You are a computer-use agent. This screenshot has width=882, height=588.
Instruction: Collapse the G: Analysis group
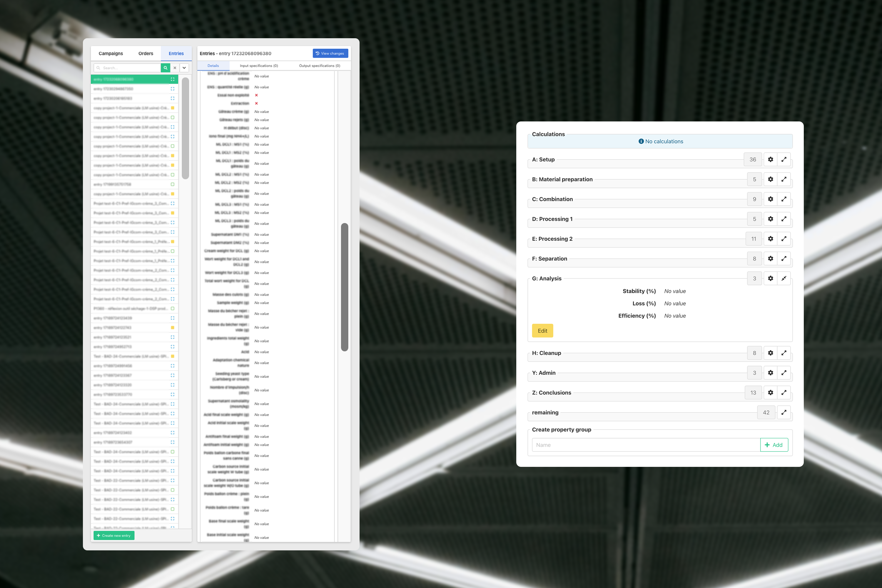click(x=784, y=279)
